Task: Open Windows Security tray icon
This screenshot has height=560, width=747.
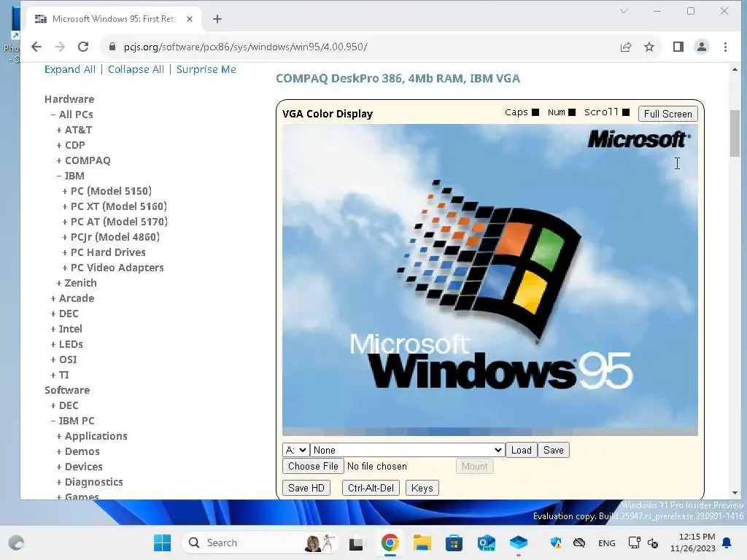Action: click(555, 542)
